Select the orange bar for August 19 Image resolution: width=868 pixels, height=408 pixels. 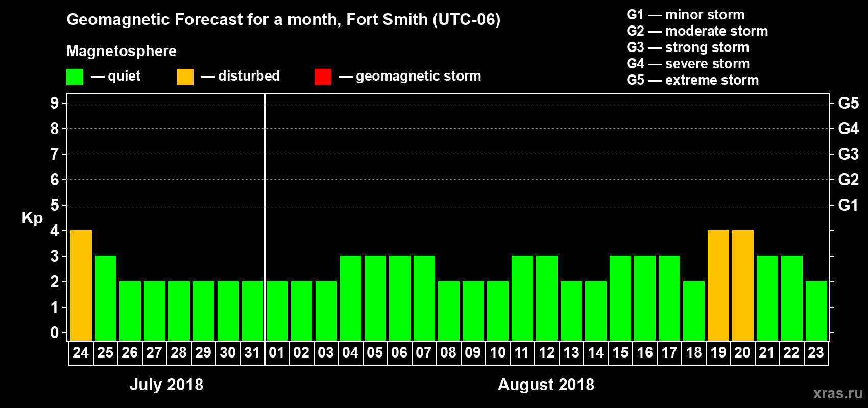[718, 285]
